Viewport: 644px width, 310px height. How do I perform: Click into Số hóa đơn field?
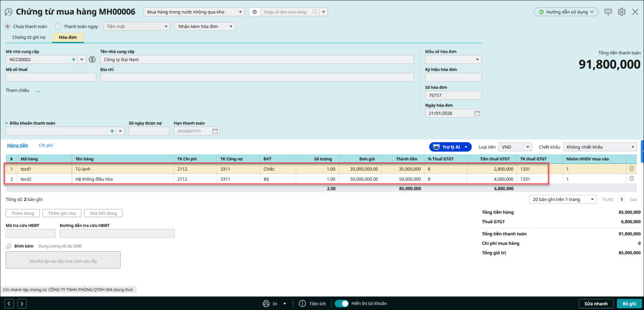(x=453, y=95)
